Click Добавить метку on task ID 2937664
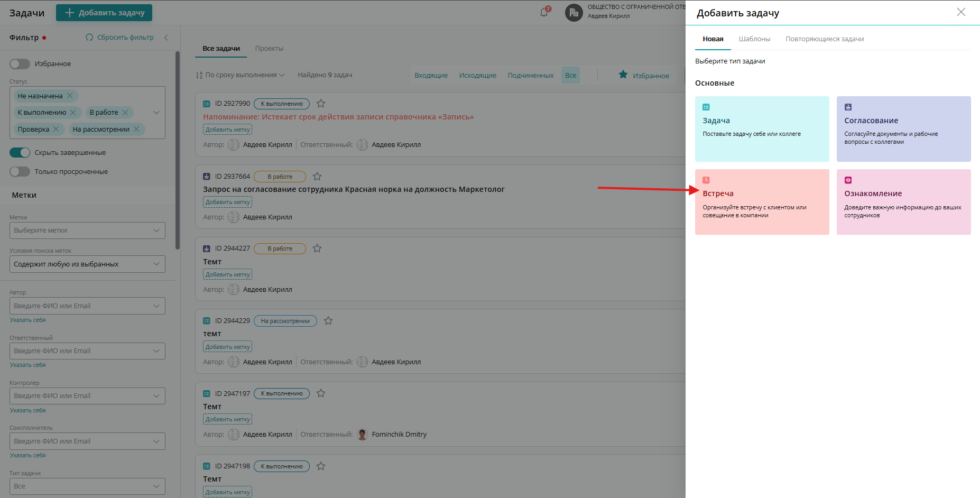980x498 pixels. [227, 202]
